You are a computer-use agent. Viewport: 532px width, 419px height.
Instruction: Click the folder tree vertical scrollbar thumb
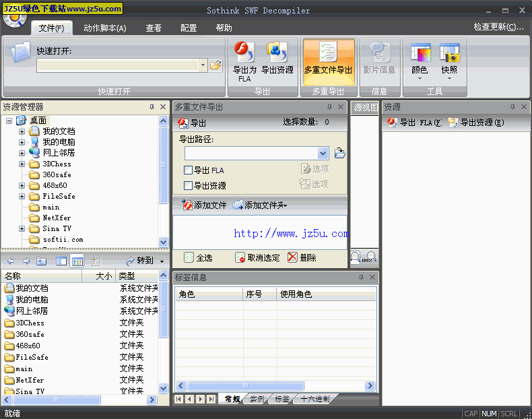point(163,165)
